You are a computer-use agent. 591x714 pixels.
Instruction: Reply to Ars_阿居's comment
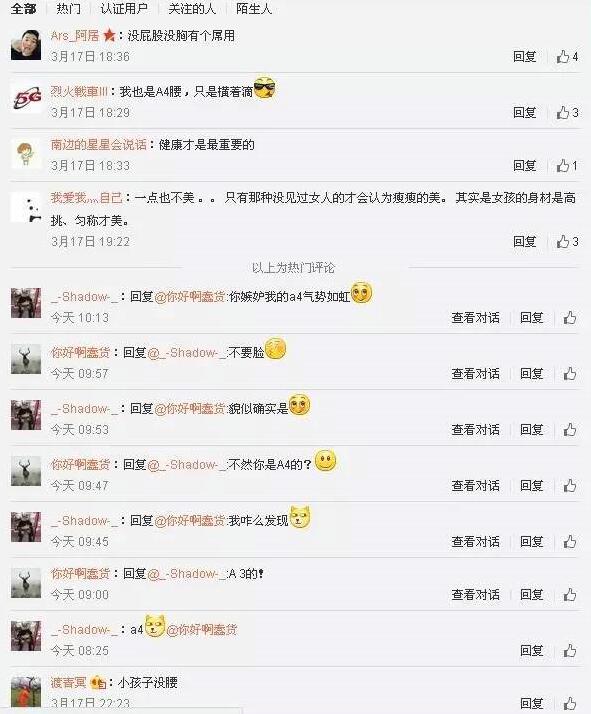[525, 57]
